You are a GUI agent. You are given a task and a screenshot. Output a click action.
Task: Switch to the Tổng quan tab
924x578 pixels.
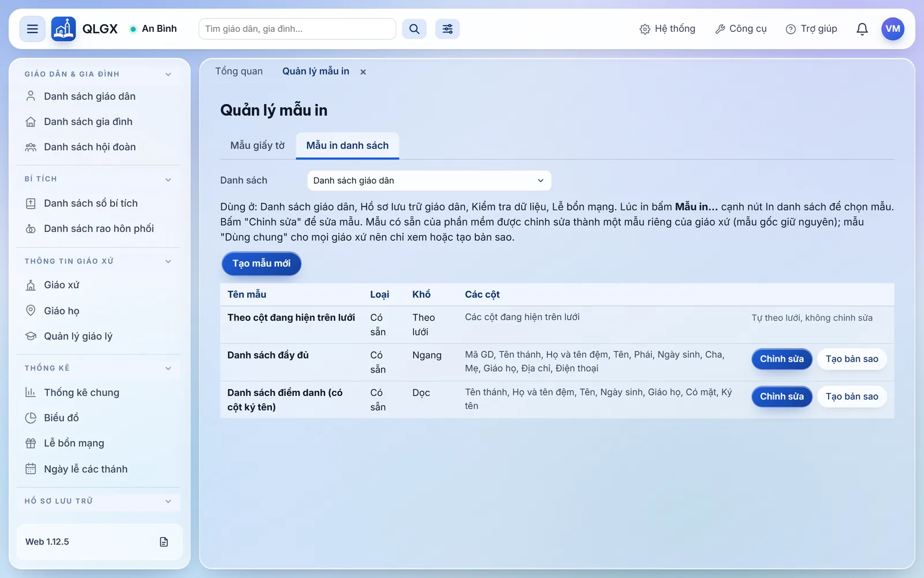(x=239, y=71)
